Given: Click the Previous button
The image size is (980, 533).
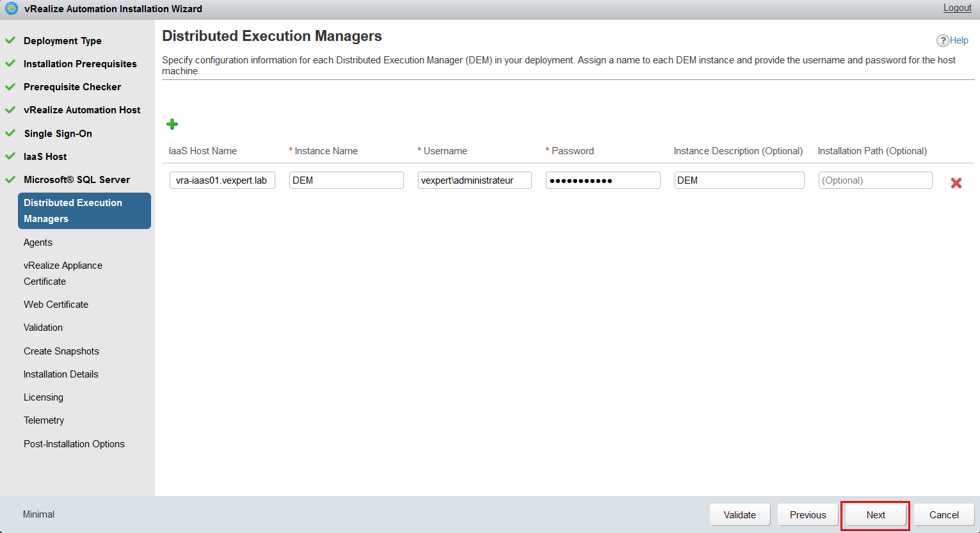Looking at the screenshot, I should (808, 515).
